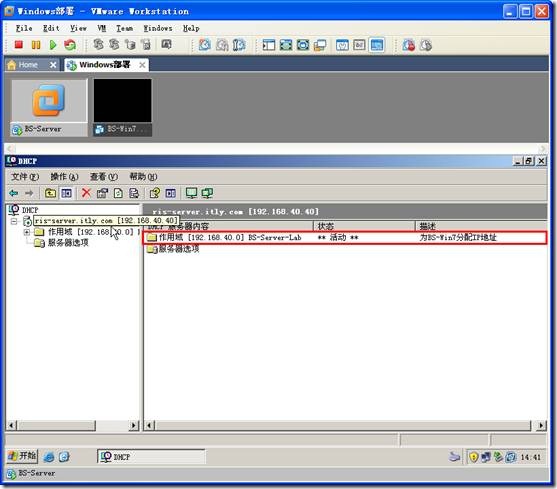Image resolution: width=557 pixels, height=489 pixels.
Task: Expand the 作用域 [192.168.40.0] tree node
Action: (x=27, y=232)
